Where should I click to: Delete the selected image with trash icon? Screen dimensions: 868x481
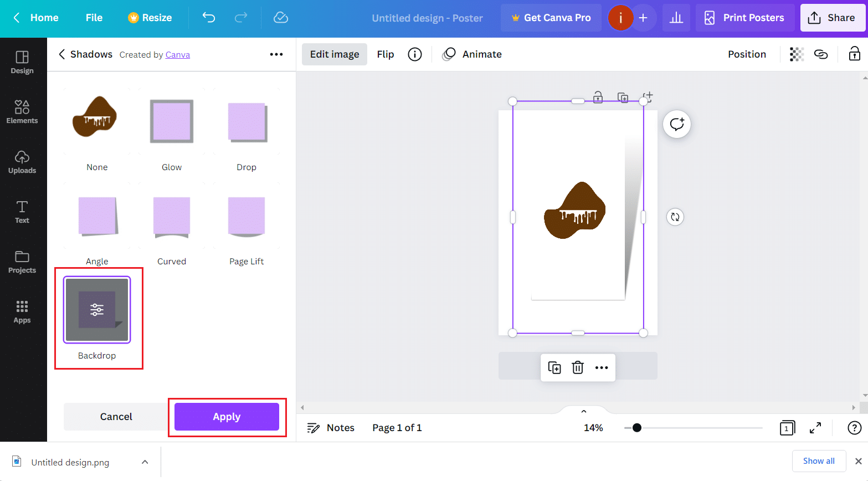click(578, 367)
